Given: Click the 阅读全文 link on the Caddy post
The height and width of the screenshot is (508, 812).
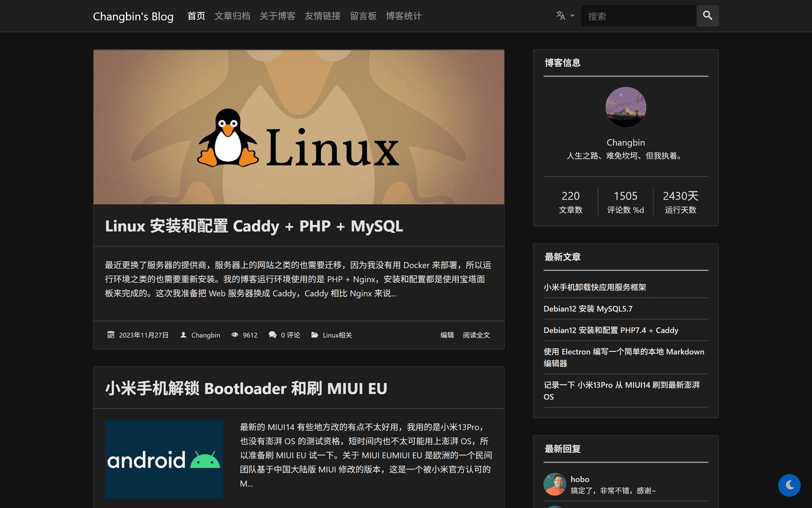Looking at the screenshot, I should coord(476,334).
